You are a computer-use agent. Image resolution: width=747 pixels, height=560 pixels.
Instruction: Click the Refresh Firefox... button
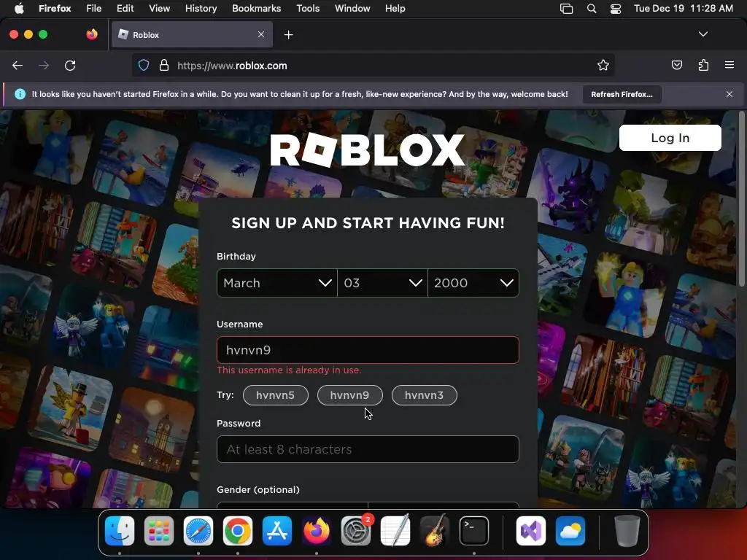622,94
